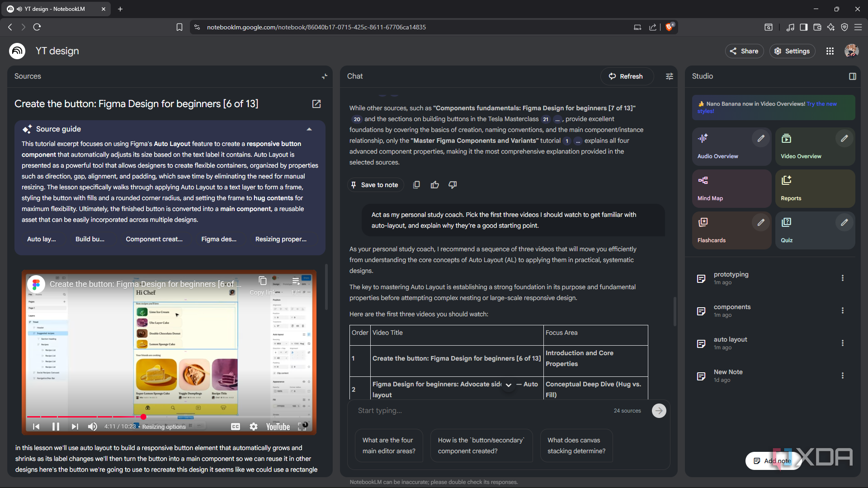
Task: Open source in new window icon
Action: pyautogui.click(x=316, y=104)
